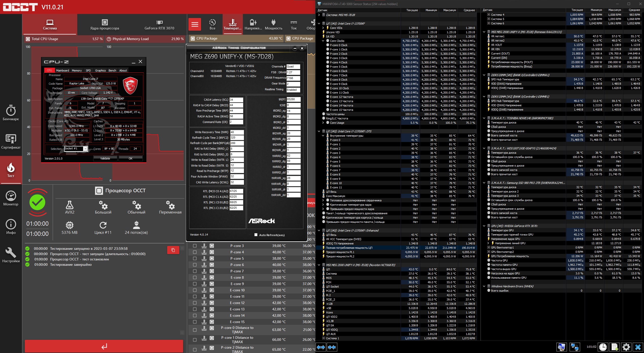Open OCCT Settings wrench icon
The width and height of the screenshot is (644, 353).
pyautogui.click(x=11, y=255)
